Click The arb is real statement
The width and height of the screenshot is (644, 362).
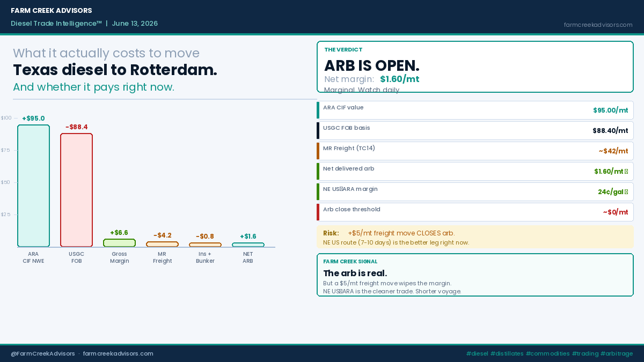pyautogui.click(x=355, y=274)
